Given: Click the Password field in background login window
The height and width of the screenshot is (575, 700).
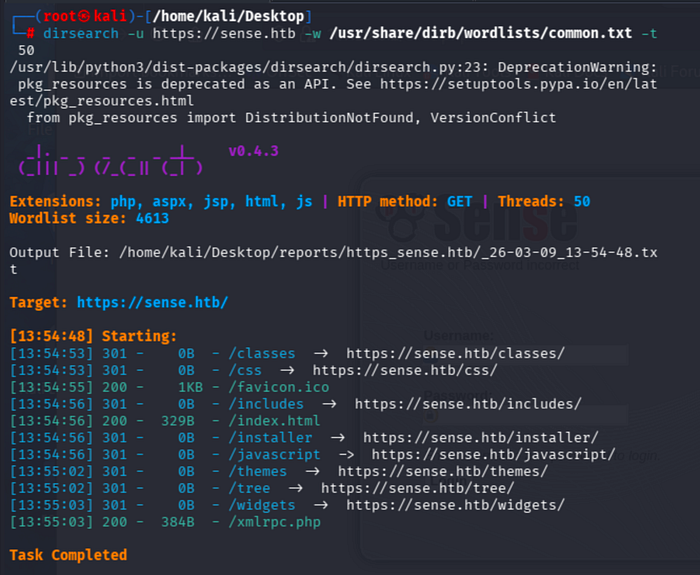Looking at the screenshot, I should point(525,416).
